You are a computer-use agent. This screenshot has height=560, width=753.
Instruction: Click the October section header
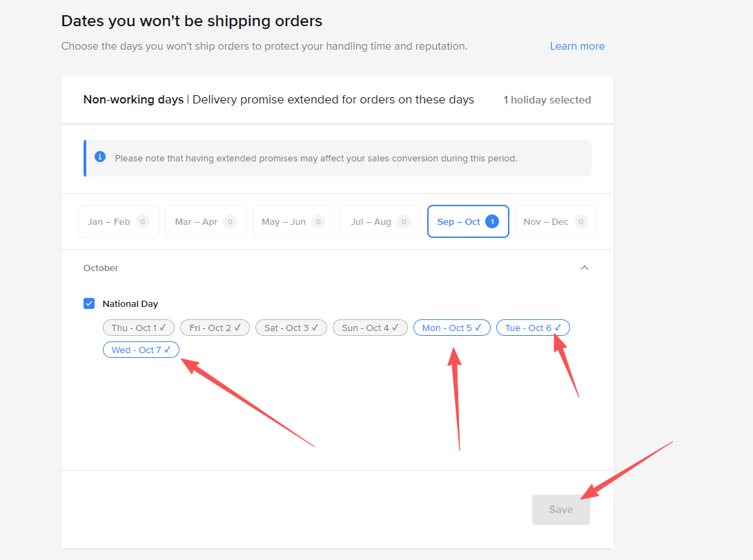(337, 268)
